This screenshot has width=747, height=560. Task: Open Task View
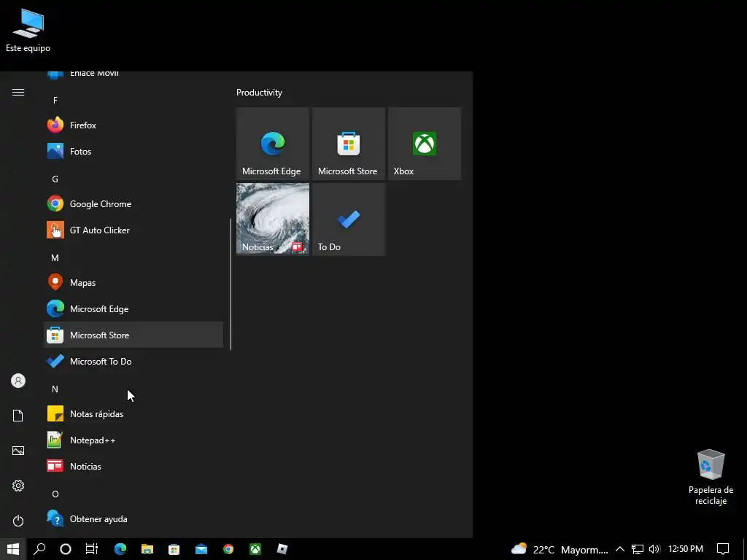tap(92, 549)
